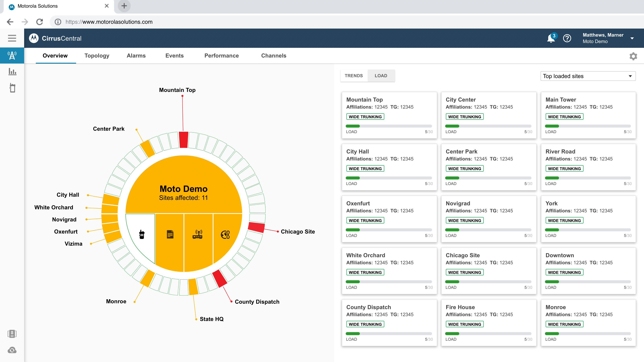The image size is (644, 362).
Task: Switch to the Topology tab
Action: pos(97,56)
